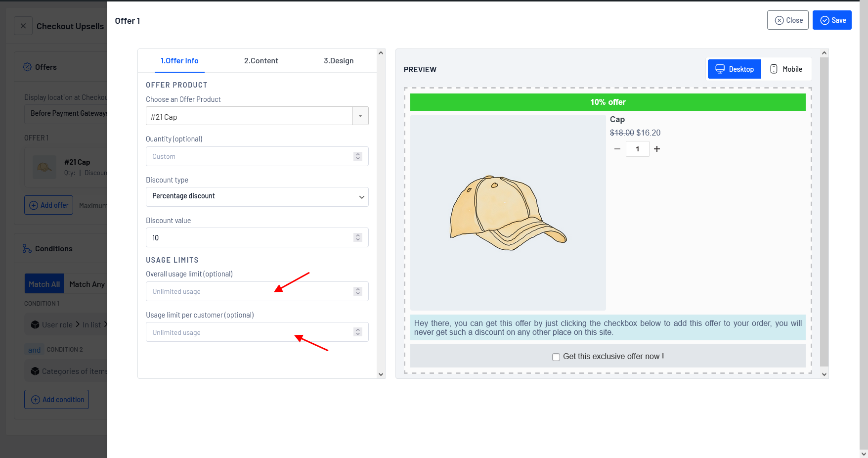
Task: Open the 3.Design tab
Action: point(339,61)
